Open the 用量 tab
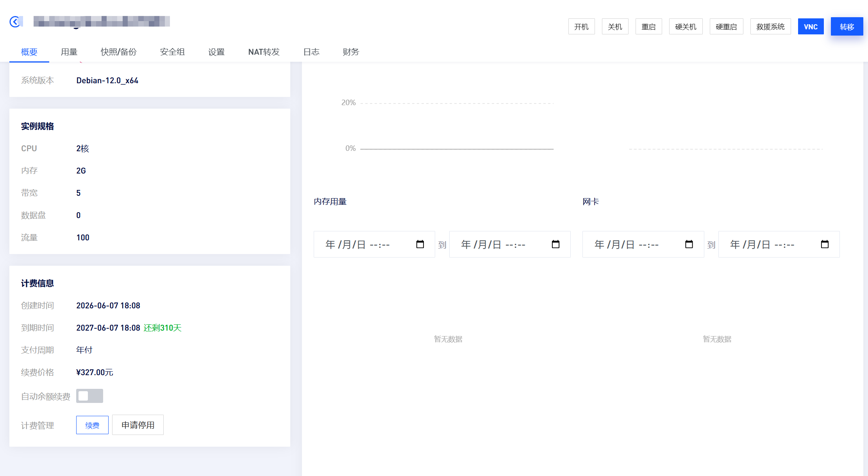 [69, 52]
